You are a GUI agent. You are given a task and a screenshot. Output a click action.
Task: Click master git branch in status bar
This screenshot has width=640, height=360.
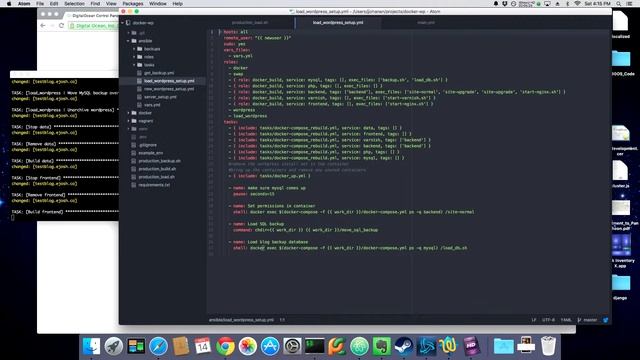(x=588, y=320)
